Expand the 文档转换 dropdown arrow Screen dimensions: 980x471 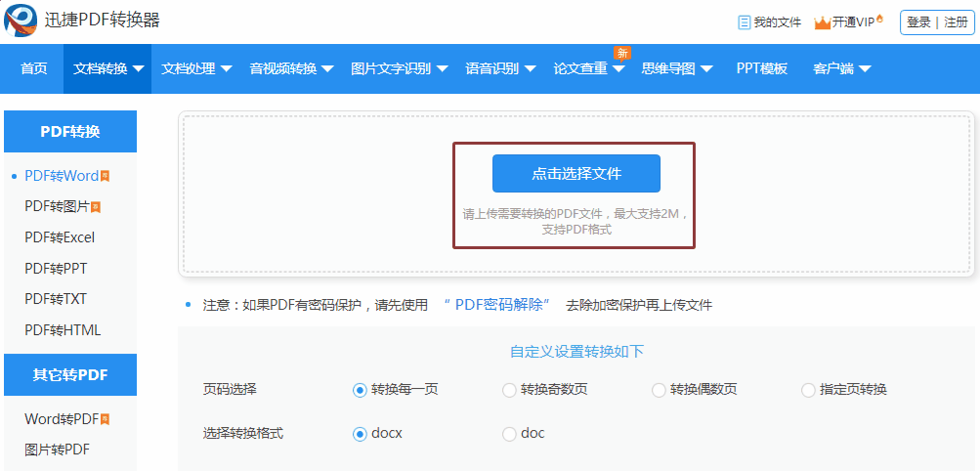click(138, 69)
